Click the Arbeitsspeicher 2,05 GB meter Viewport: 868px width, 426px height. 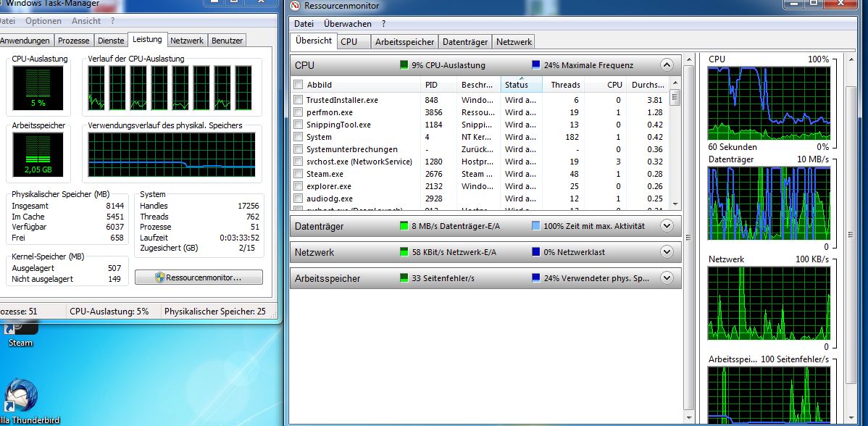[x=38, y=154]
